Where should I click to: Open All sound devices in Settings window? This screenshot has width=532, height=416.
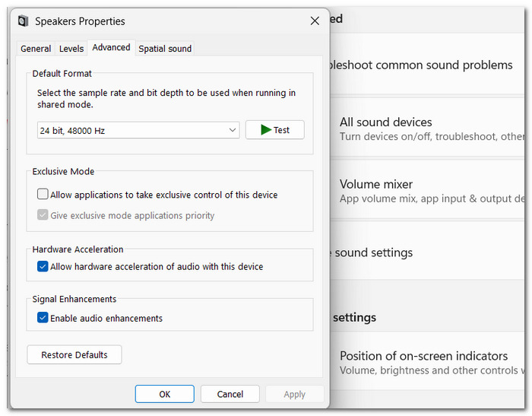[x=427, y=129]
